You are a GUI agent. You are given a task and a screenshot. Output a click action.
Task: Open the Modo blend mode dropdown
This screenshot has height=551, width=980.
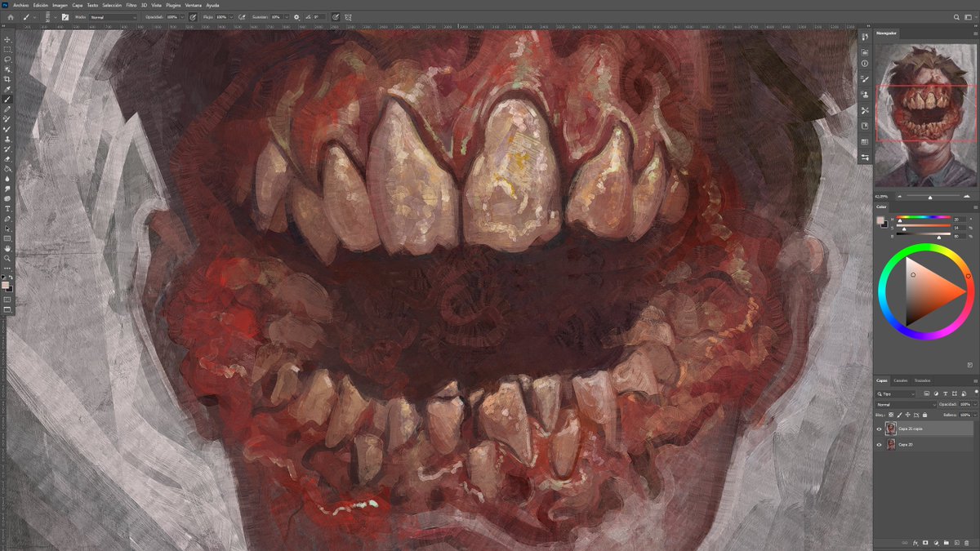tap(113, 17)
